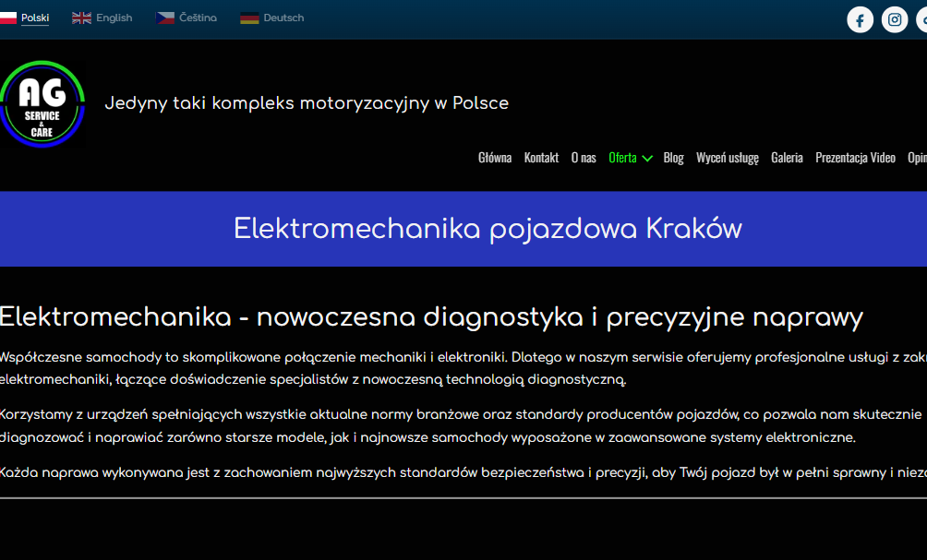Switch language to Čeština
This screenshot has width=927, height=560.
(x=199, y=18)
